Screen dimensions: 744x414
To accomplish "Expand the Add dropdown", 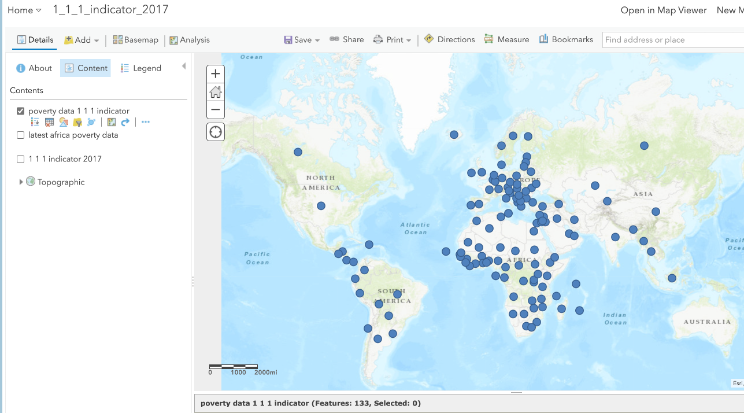I will point(81,40).
